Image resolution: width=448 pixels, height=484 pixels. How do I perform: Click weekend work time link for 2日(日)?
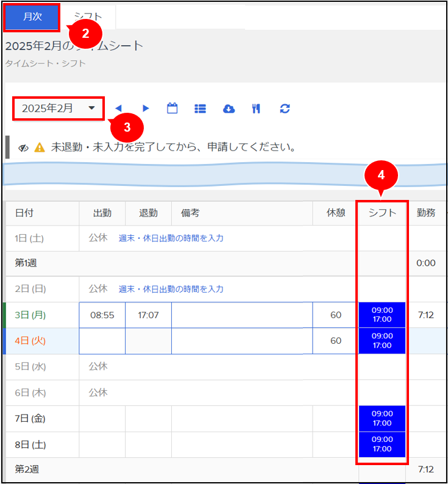[x=171, y=289]
